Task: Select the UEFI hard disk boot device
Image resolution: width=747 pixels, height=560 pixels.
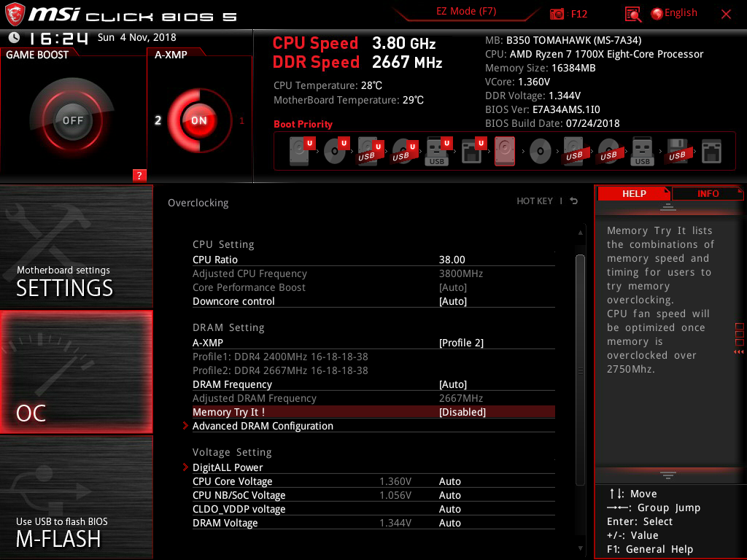Action: tap(303, 151)
